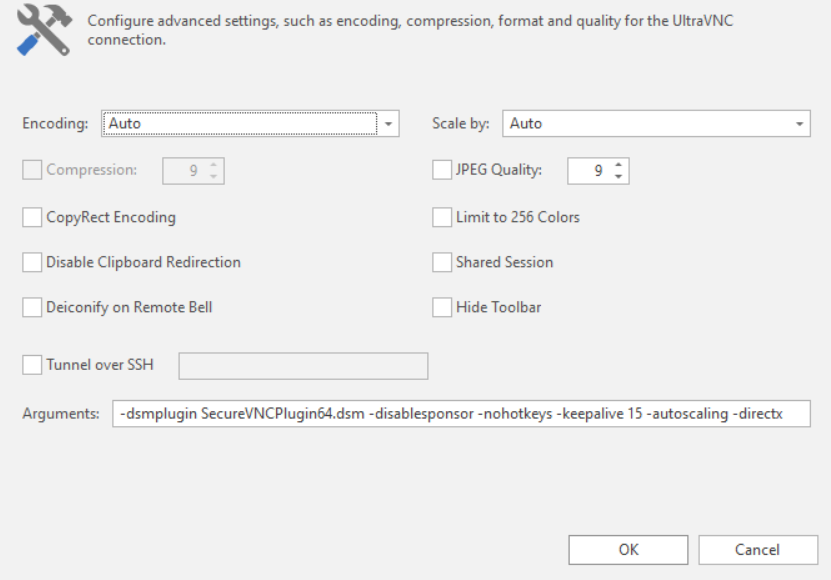Click inside the Arguments input field
This screenshot has width=831, height=580.
point(460,414)
